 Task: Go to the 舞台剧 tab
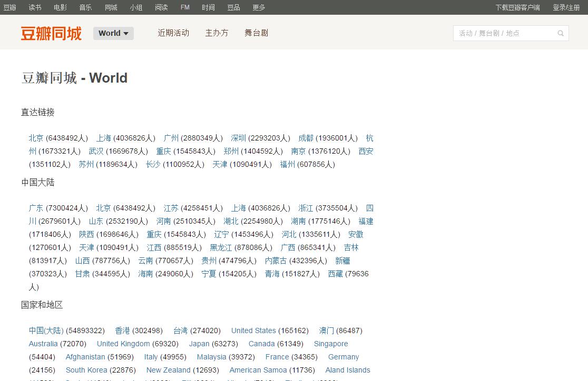coord(256,33)
